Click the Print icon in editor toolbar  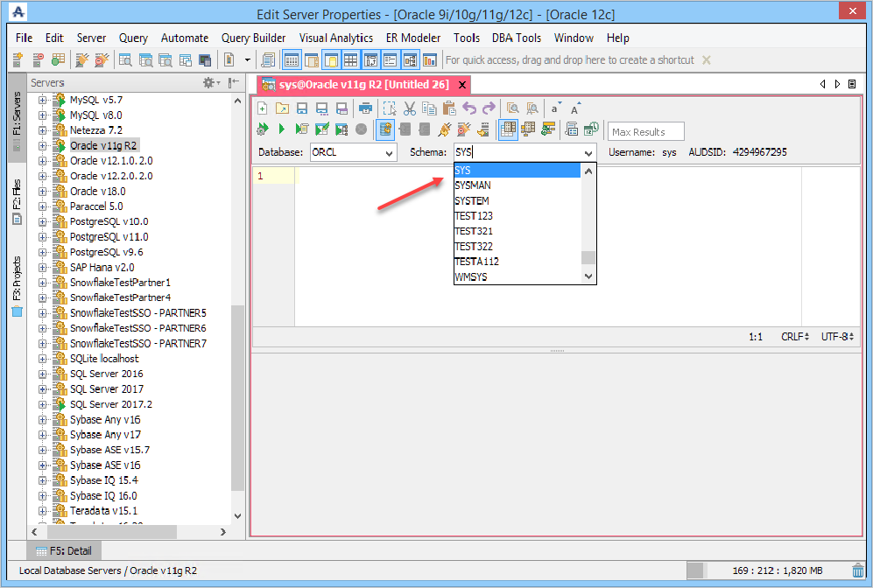click(x=365, y=108)
